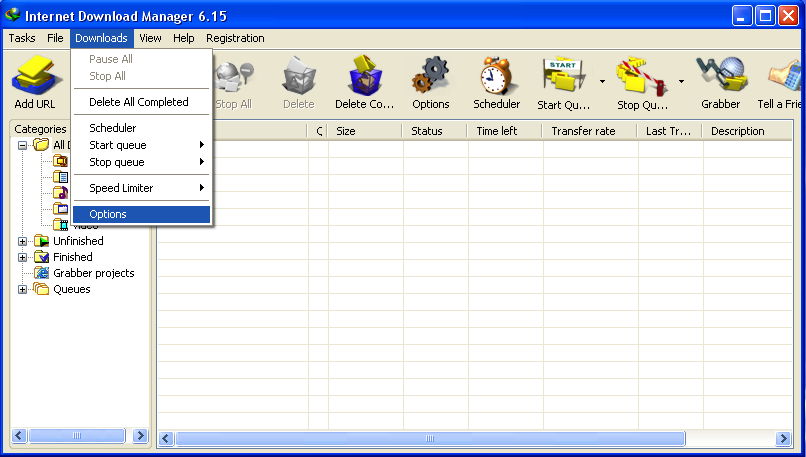806x457 pixels.
Task: Select the Finished folder icon
Action: [x=41, y=257]
